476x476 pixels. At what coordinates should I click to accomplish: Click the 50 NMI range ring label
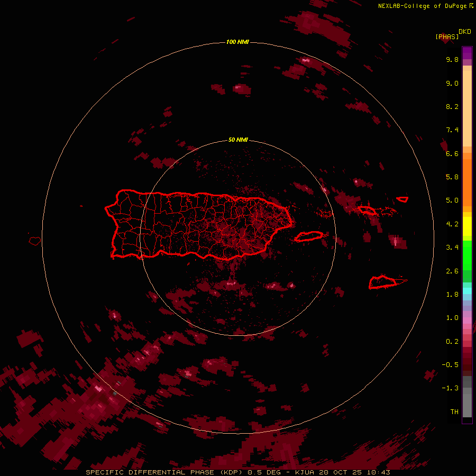coord(238,140)
